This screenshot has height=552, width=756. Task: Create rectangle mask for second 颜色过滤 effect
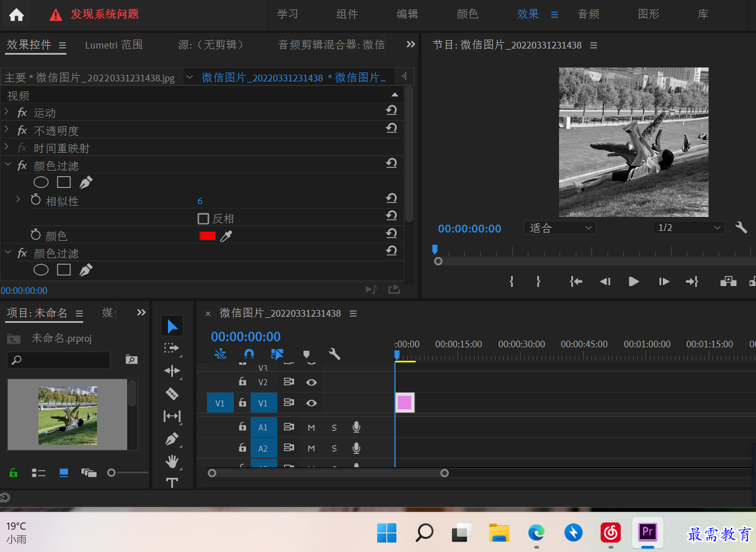tap(64, 270)
